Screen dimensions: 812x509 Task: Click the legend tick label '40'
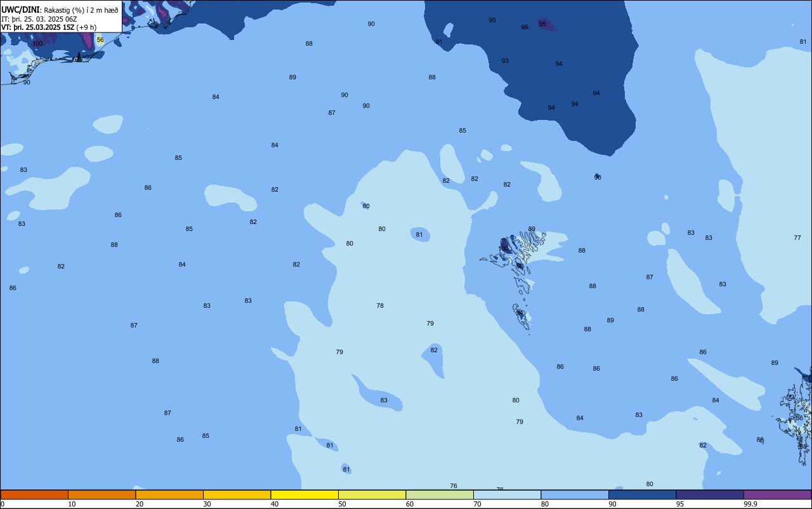pyautogui.click(x=275, y=504)
